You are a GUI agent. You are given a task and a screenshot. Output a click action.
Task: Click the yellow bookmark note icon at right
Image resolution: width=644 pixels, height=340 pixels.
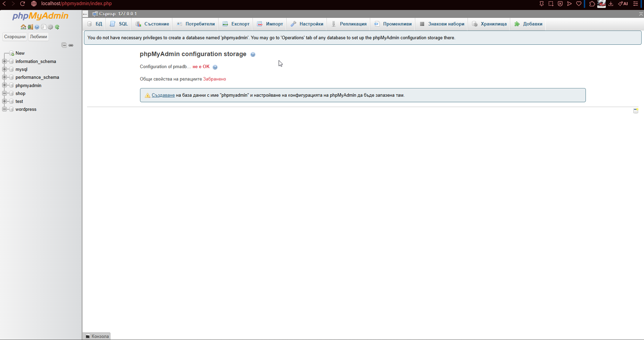coord(636,110)
